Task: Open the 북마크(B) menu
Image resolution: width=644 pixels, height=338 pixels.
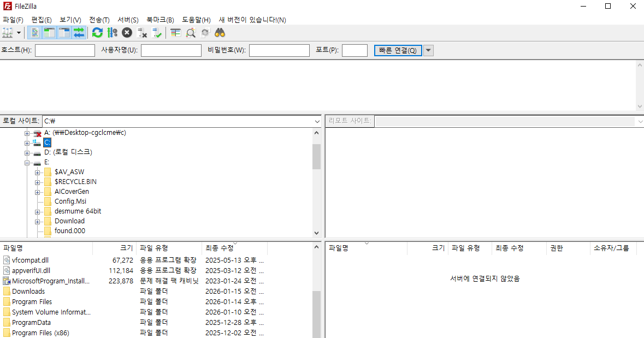Action: point(160,20)
